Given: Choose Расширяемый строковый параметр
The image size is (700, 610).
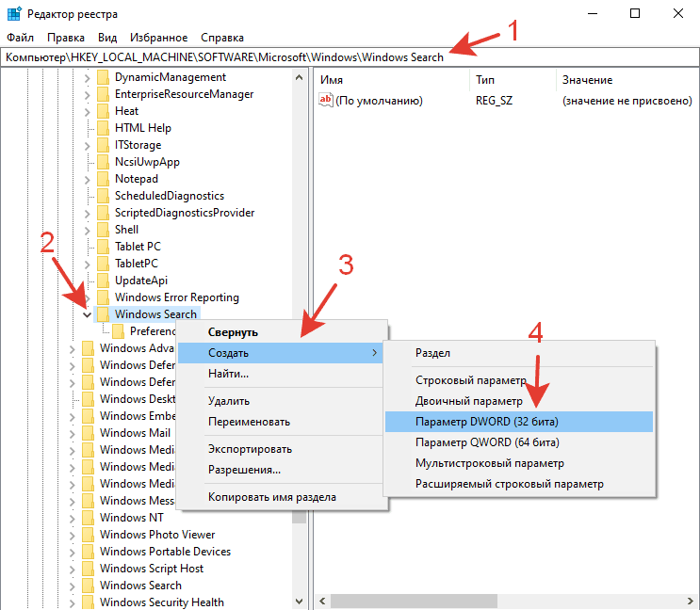Looking at the screenshot, I should click(519, 484).
